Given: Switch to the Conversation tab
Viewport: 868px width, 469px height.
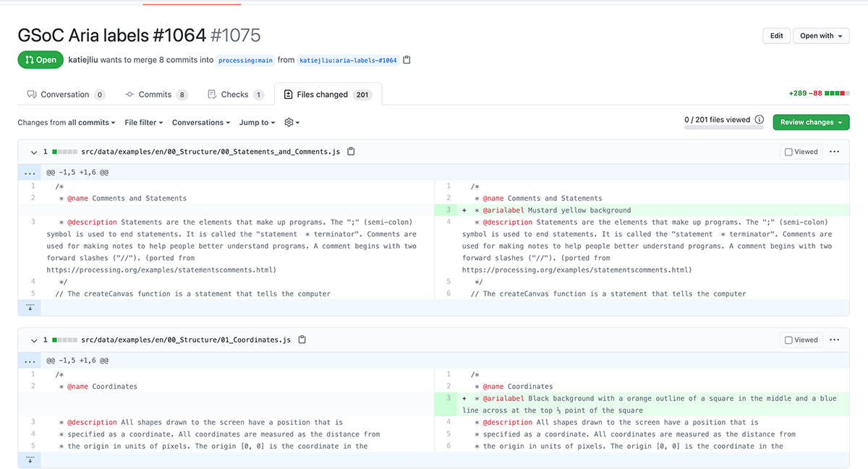Looking at the screenshot, I should (65, 95).
